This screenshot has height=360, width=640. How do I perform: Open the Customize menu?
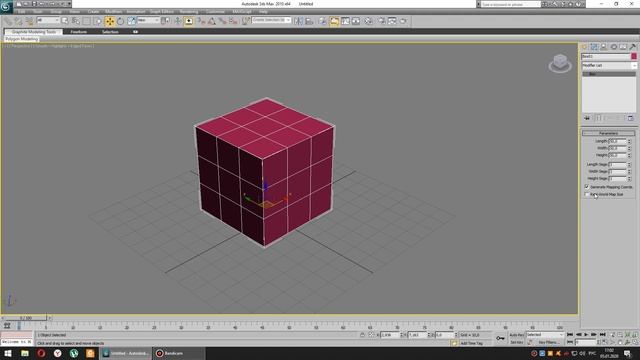pos(215,11)
